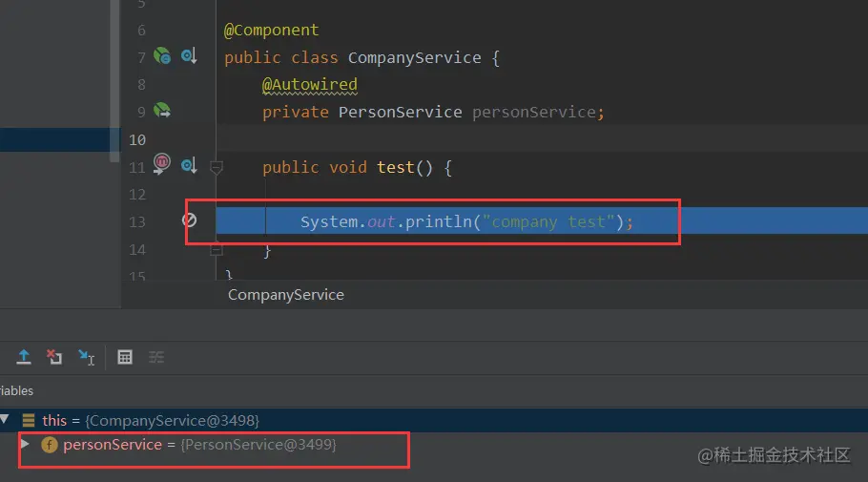Click the "company test" string literal
This screenshot has height=482, width=868.
coord(548,221)
